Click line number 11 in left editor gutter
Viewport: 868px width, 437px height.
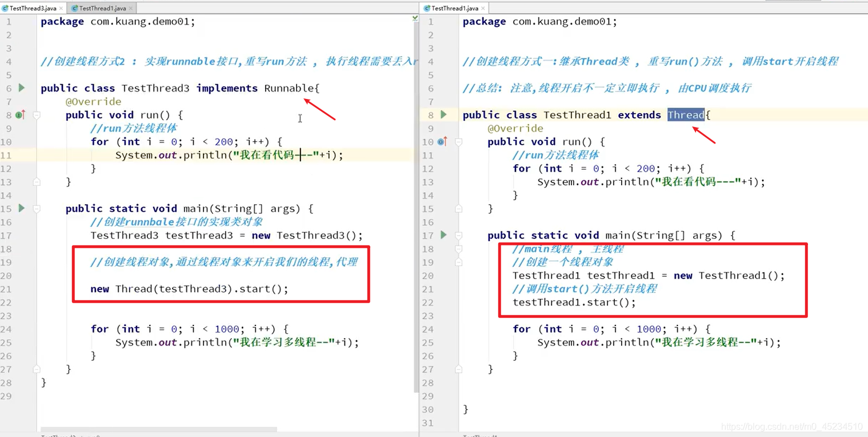6,155
